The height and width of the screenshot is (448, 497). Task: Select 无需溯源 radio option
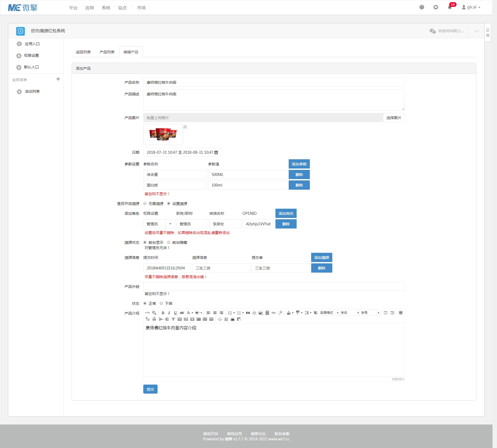tap(145, 203)
